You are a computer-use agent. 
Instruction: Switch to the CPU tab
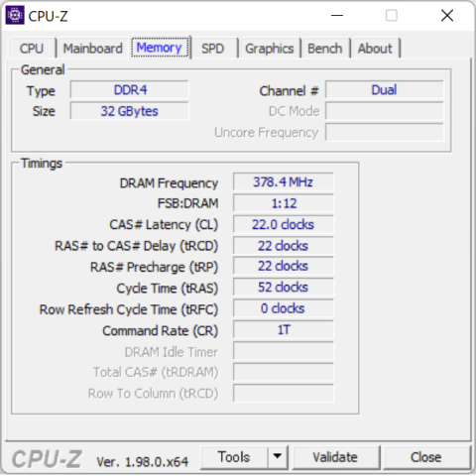pos(32,49)
